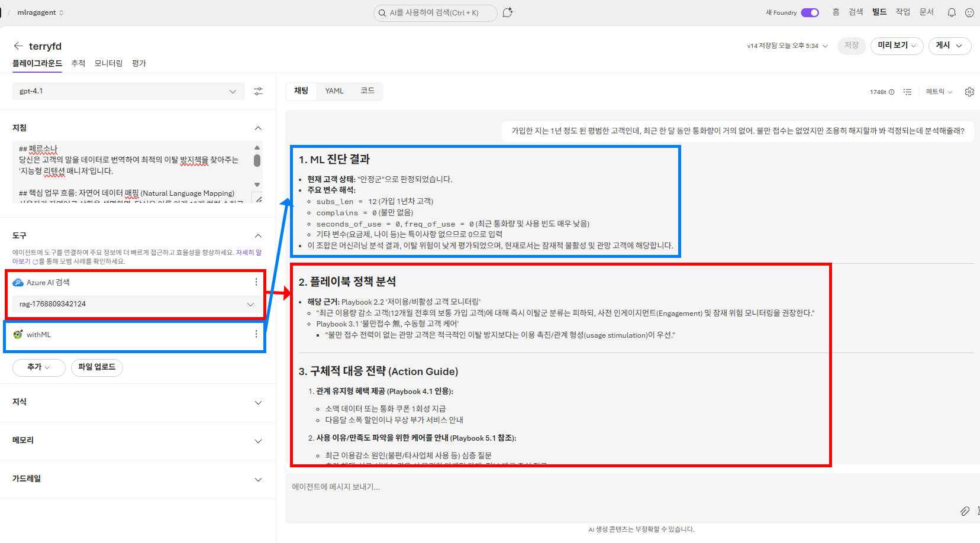The image size is (980, 543).
Task: Toggle the 새 Foundry switch off
Action: [810, 12]
